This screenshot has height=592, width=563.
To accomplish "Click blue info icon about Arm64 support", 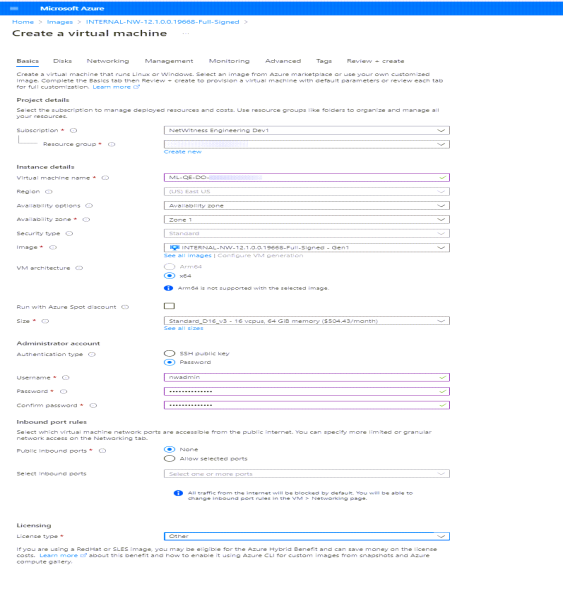I will [168, 288].
